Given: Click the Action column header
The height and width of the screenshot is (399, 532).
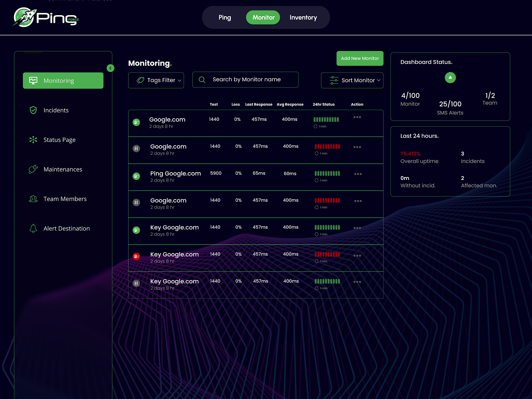Looking at the screenshot, I should [x=357, y=105].
